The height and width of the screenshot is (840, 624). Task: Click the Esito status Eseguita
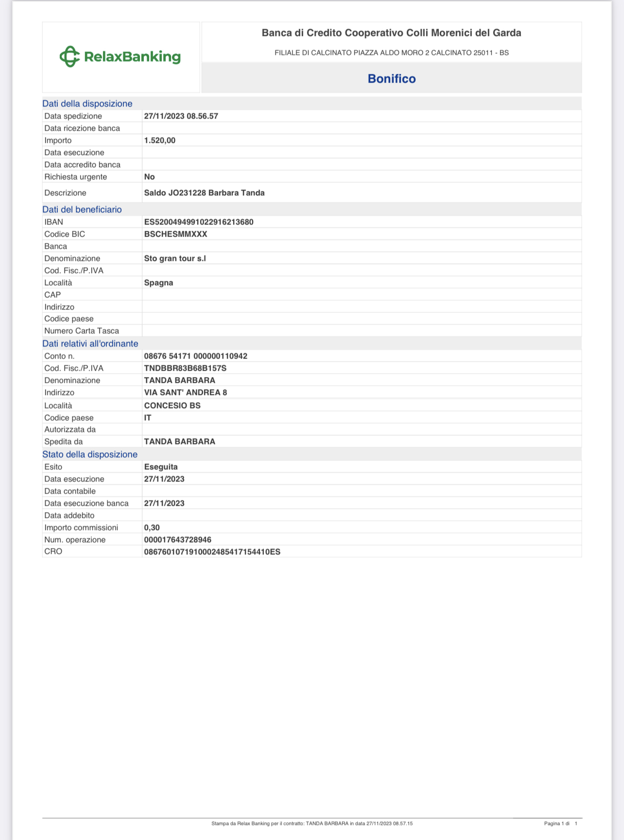[x=161, y=467]
